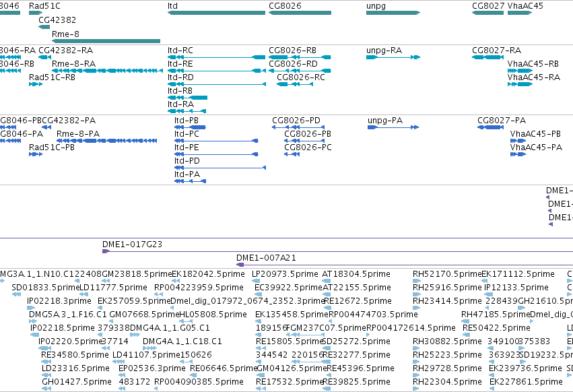
Task: Select transcript Rme-8-RA
Action: coord(108,71)
